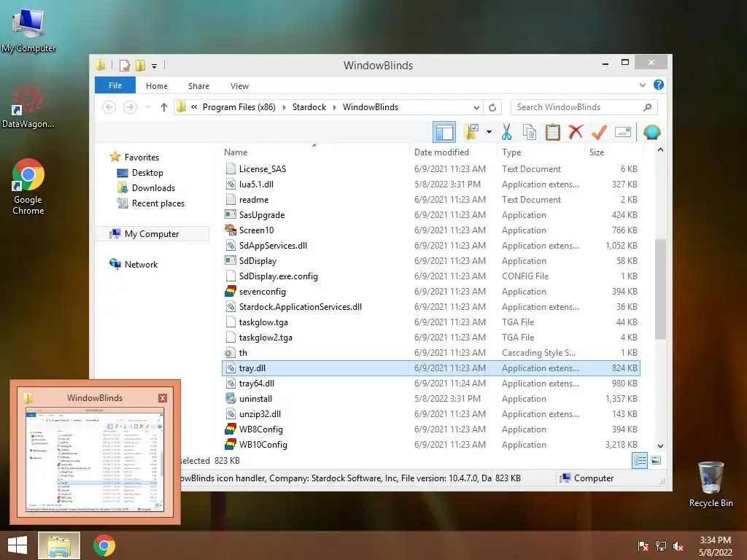The width and height of the screenshot is (747, 560).
Task: Expand the arrow after Program Files (x86)
Action: pyautogui.click(x=285, y=107)
